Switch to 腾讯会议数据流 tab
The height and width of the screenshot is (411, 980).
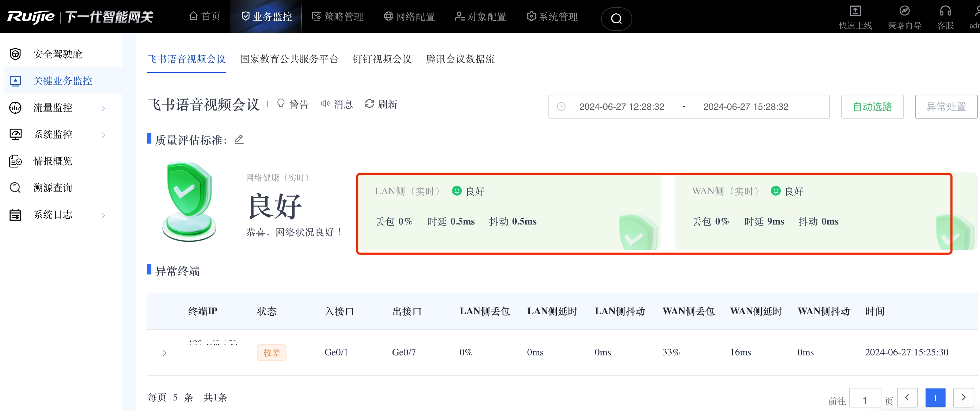460,59
